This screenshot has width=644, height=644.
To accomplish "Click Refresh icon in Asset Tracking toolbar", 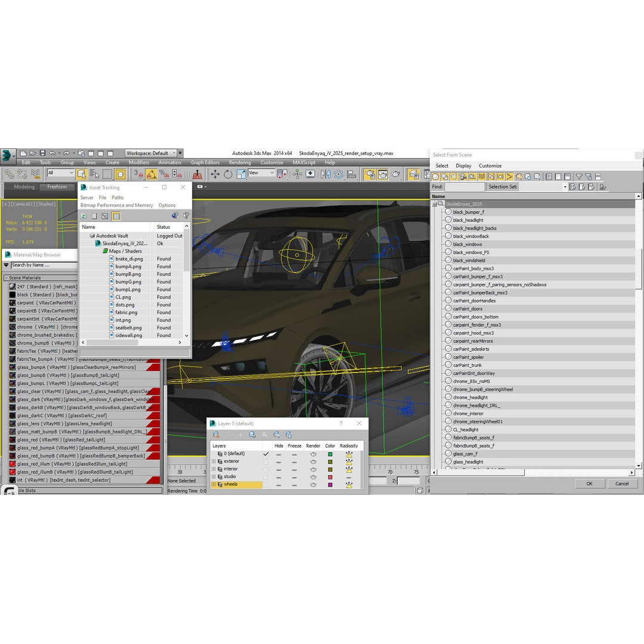I will (83, 216).
